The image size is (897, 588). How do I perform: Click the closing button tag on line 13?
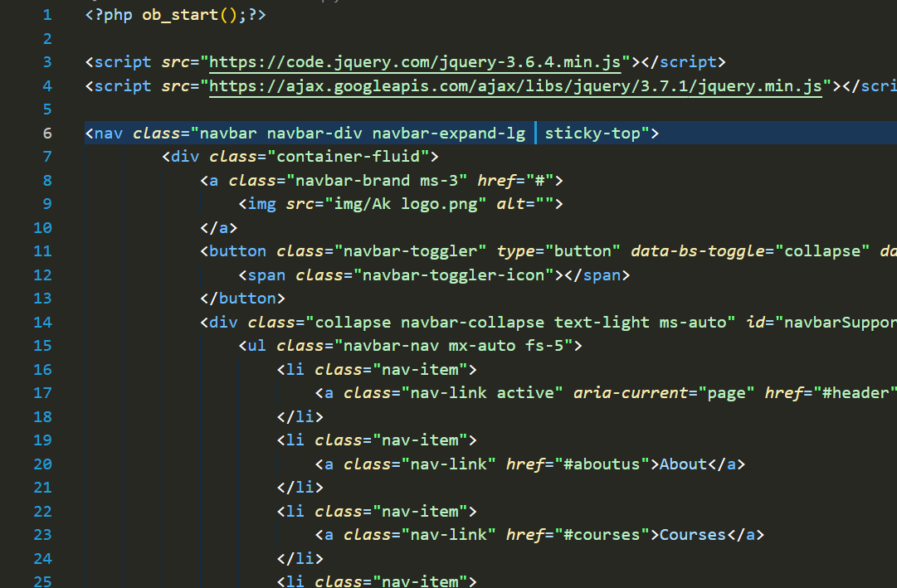pos(242,299)
